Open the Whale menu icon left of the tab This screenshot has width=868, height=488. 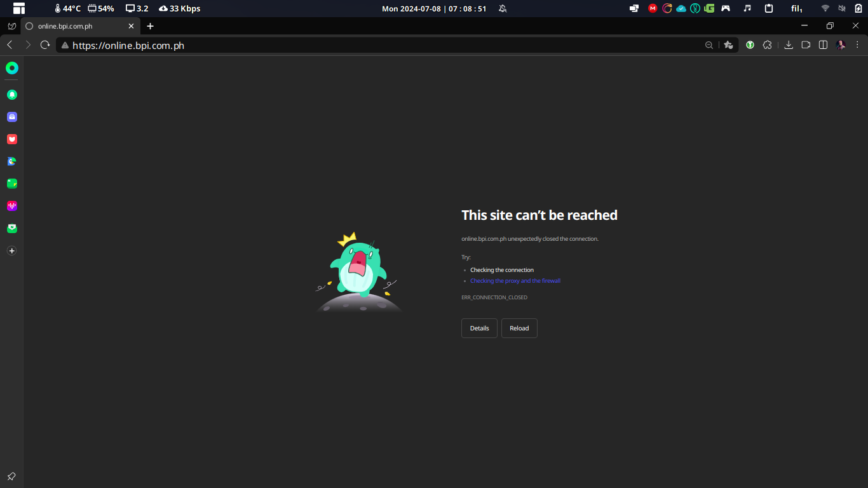(x=11, y=26)
